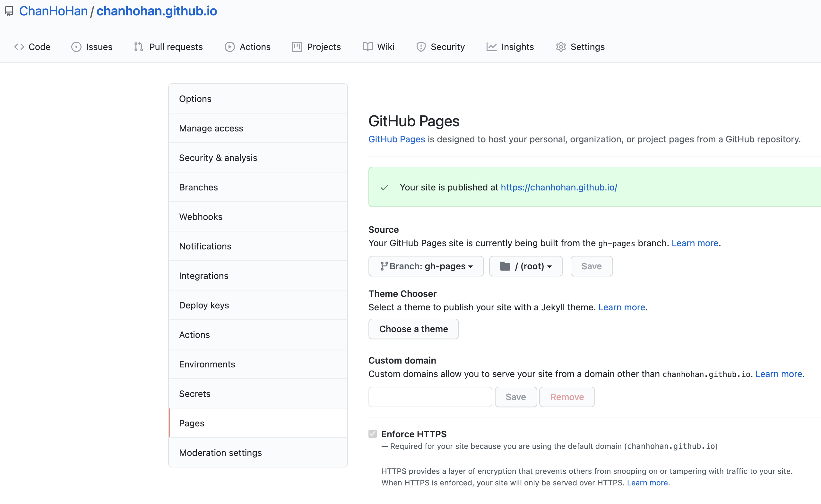Open Branches in settings sidebar
Screen dimensions: 821x504
198,187
